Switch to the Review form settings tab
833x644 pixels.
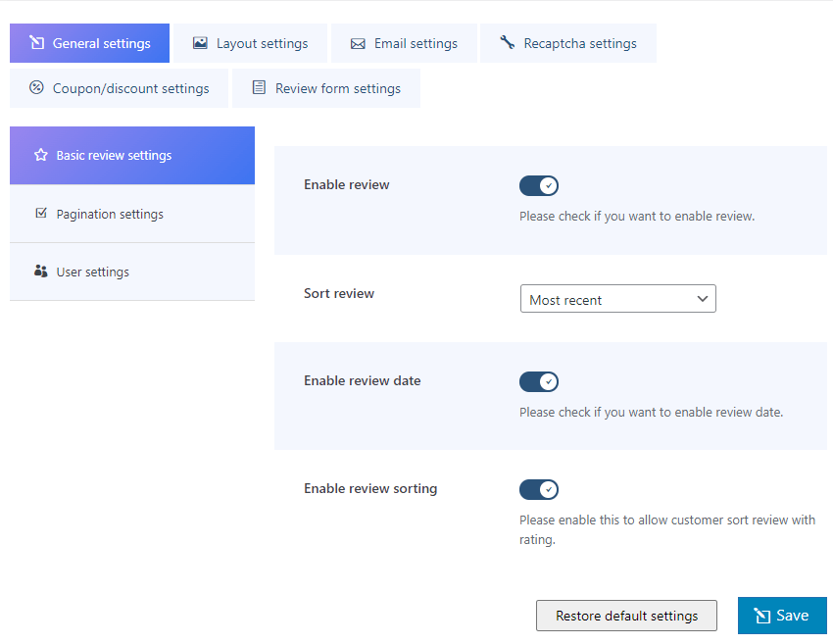pos(326,88)
